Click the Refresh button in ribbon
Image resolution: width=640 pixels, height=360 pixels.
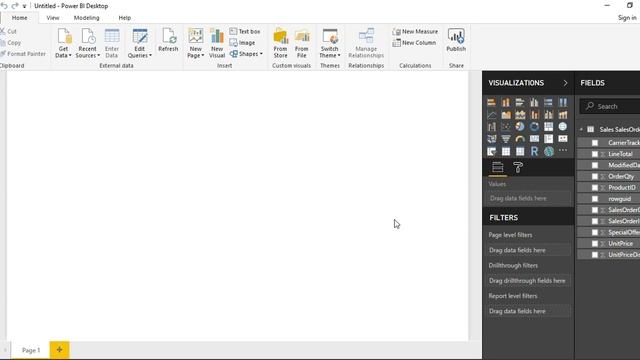coord(168,40)
